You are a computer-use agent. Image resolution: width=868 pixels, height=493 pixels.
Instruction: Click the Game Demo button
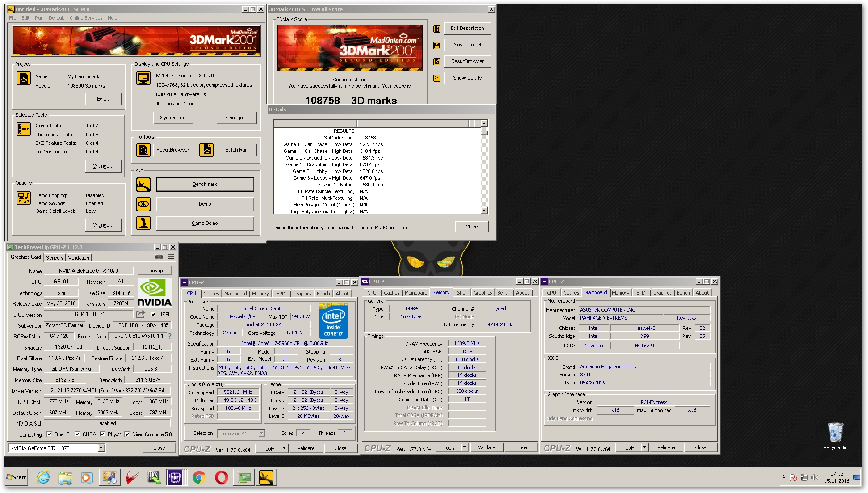205,223
